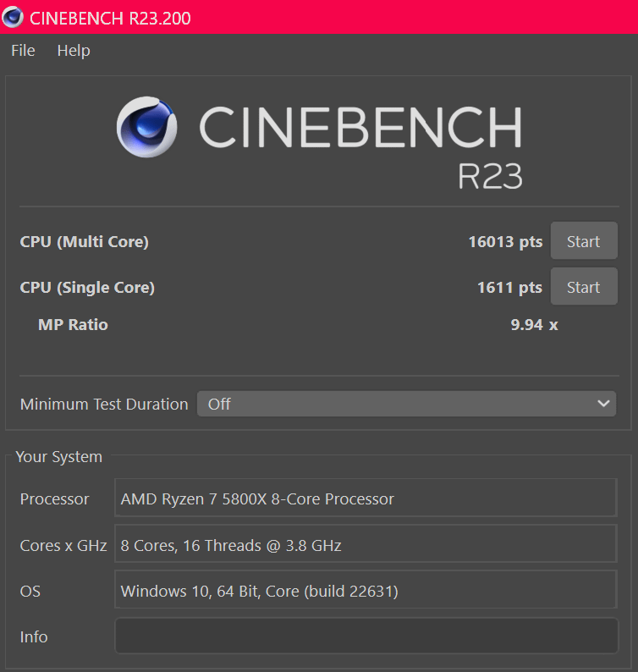Click the Cinebench sphere logo

click(146, 127)
